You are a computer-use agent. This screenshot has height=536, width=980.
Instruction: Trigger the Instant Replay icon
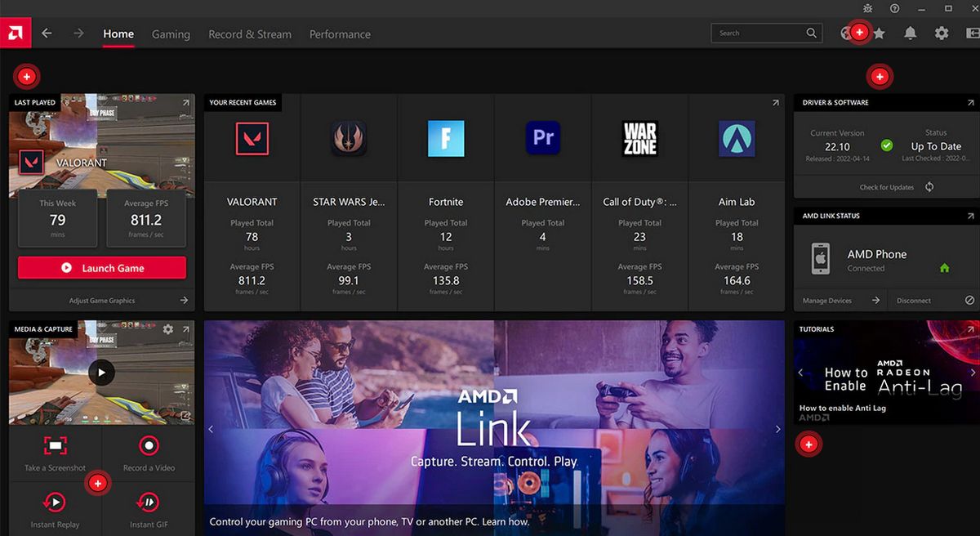click(55, 502)
